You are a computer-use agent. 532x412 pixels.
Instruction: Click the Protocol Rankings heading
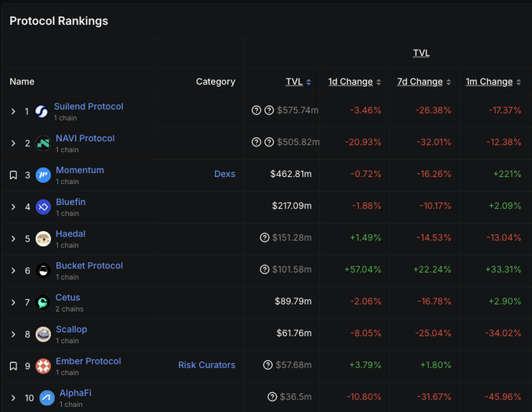tap(59, 21)
